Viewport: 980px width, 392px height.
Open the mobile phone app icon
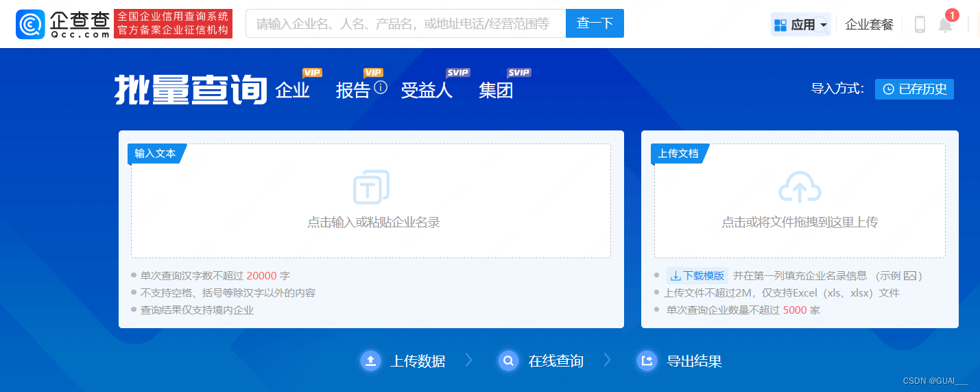pyautogui.click(x=920, y=25)
